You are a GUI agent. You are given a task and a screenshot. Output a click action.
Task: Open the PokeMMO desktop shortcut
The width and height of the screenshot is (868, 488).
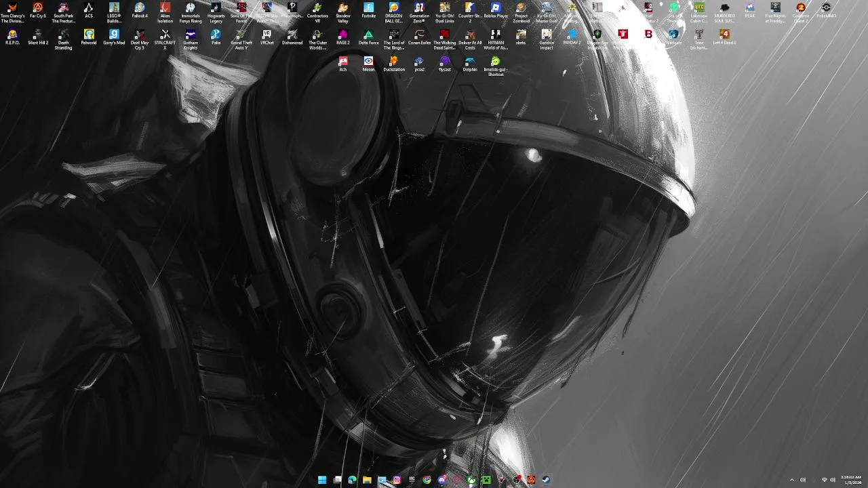pos(826,11)
